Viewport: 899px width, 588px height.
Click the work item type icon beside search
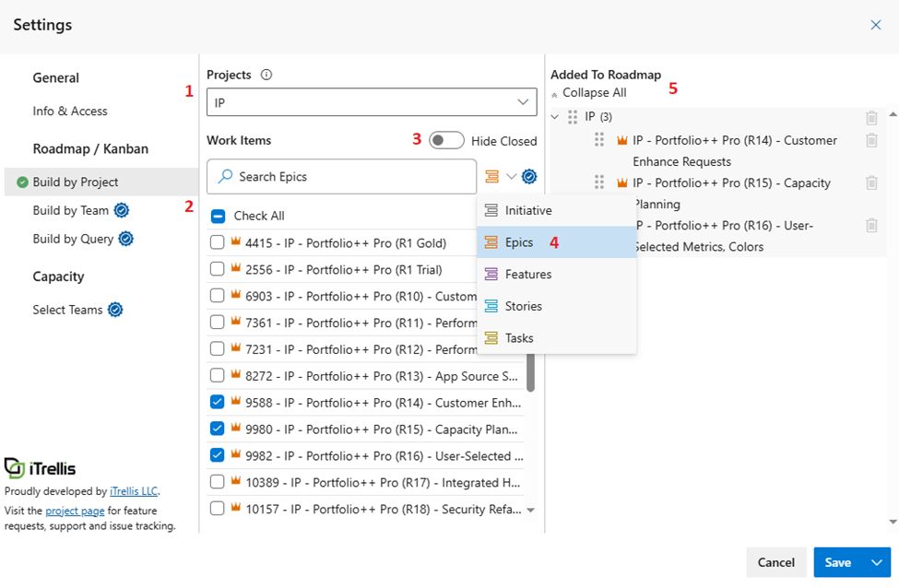[491, 177]
